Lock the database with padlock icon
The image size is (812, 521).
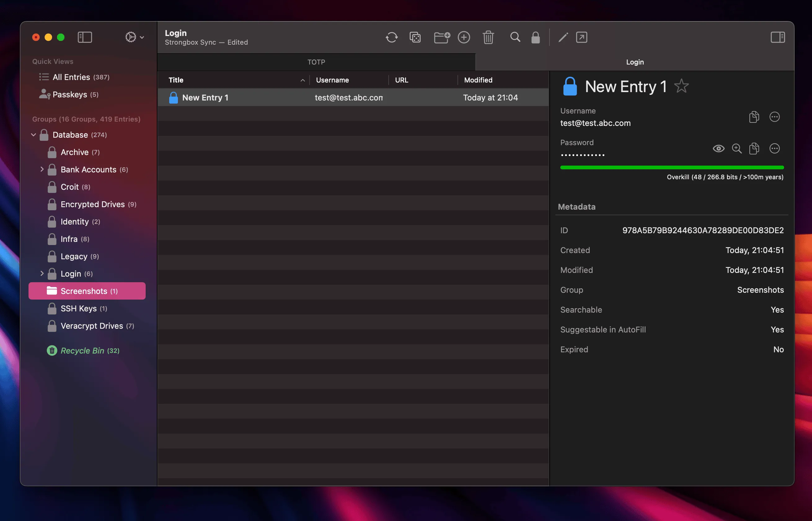(x=536, y=38)
